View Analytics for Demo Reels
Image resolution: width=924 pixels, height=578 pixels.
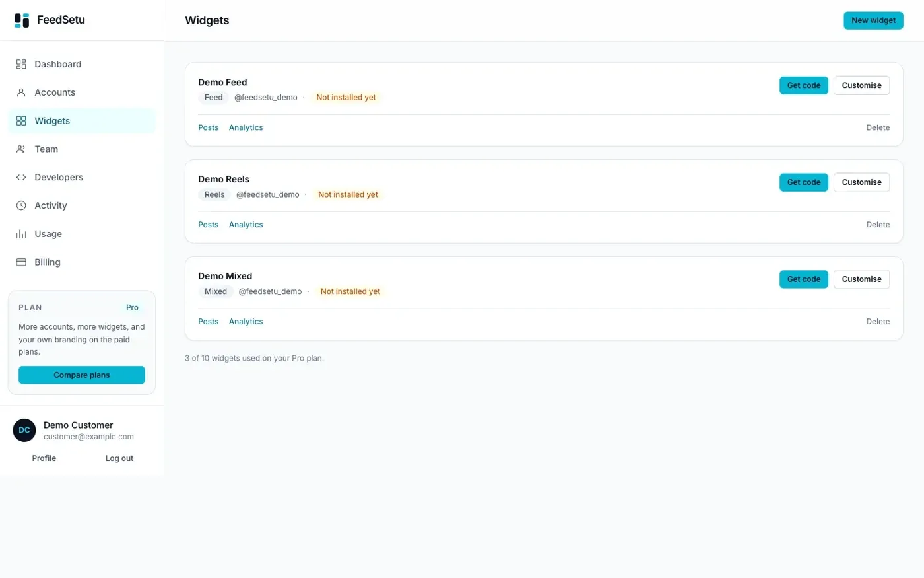(246, 225)
